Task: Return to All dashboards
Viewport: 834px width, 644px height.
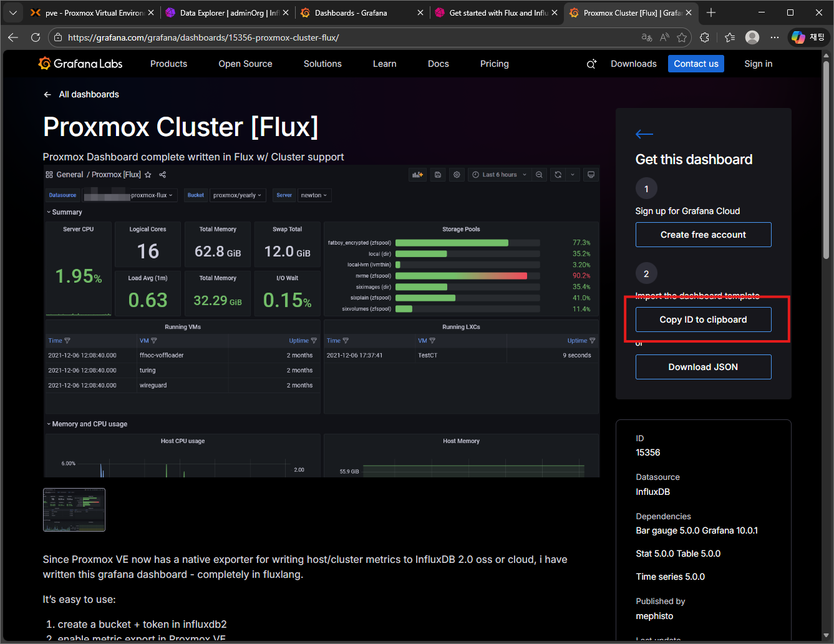Action: click(x=81, y=94)
